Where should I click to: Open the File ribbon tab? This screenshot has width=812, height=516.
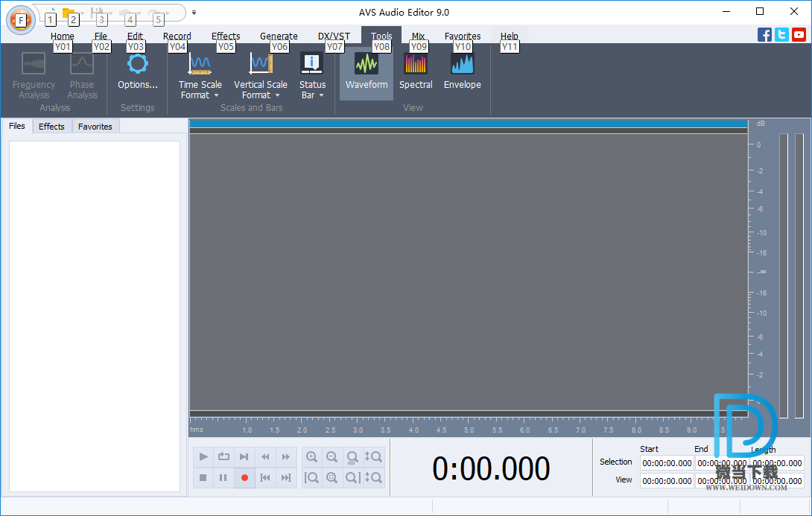[x=101, y=36]
